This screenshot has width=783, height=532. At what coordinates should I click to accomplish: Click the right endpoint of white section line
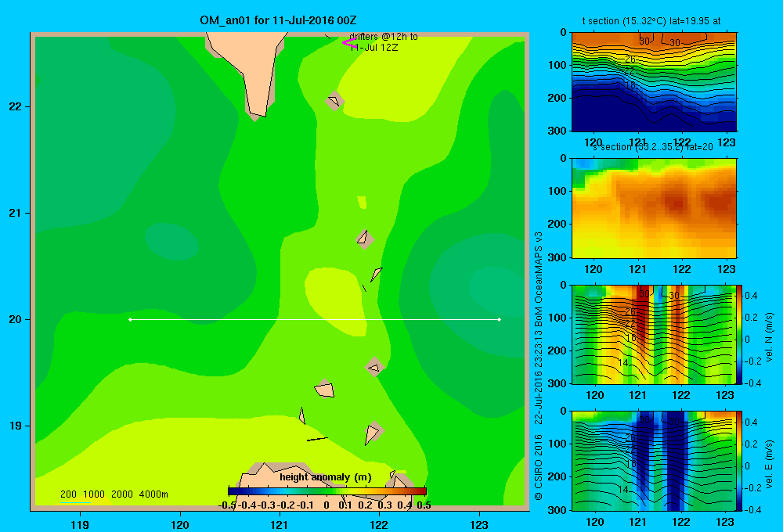[500, 319]
